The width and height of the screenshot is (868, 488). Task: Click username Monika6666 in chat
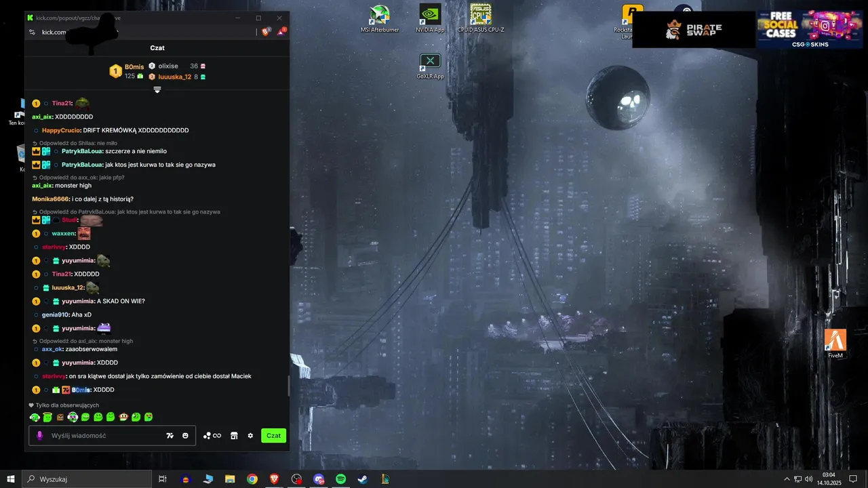pyautogui.click(x=50, y=199)
